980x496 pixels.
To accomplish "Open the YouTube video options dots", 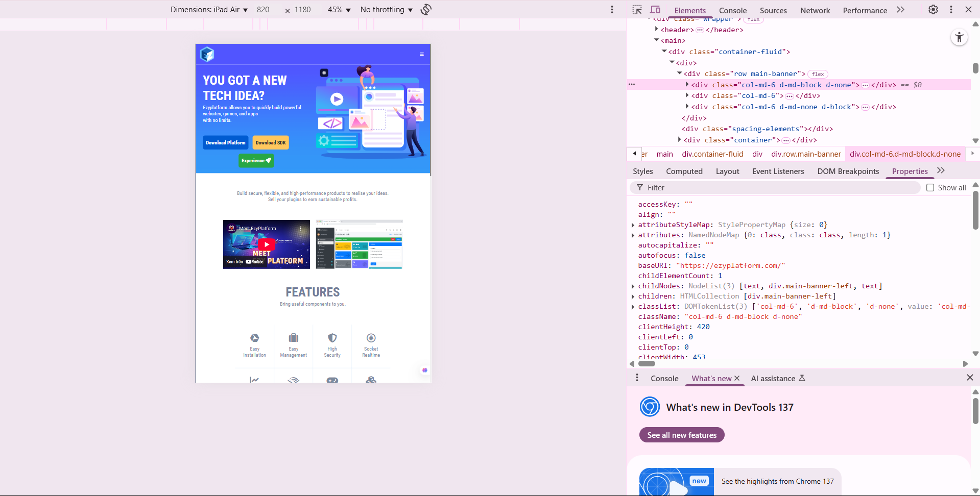I will coord(300,229).
